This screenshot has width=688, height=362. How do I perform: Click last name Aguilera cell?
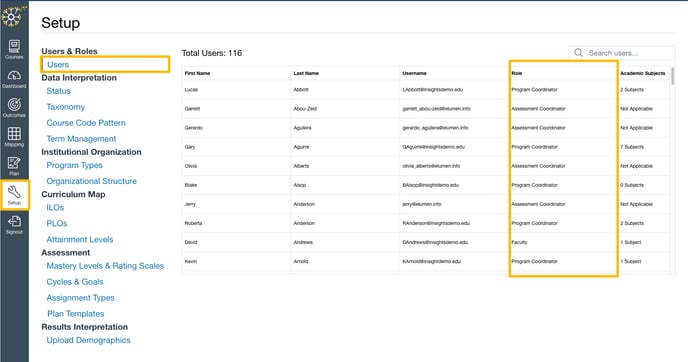pos(302,128)
